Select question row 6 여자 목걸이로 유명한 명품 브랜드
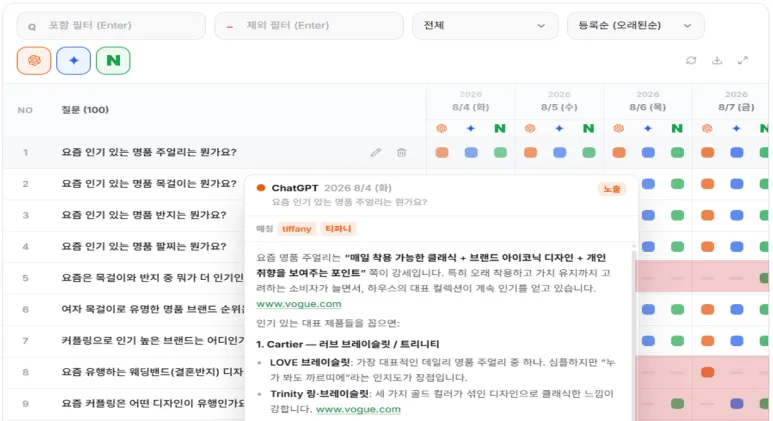The image size is (773, 421). point(153,310)
